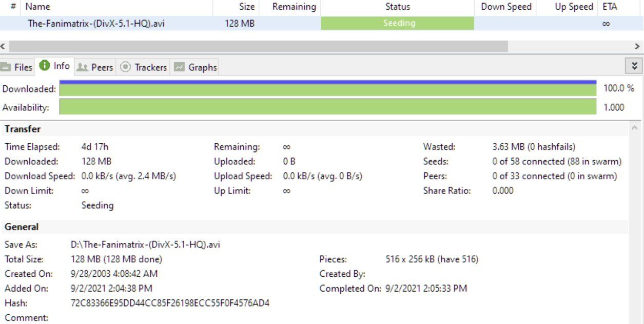Viewport: 644px width, 324px height.
Task: Click the green Info tab icon
Action: point(45,66)
